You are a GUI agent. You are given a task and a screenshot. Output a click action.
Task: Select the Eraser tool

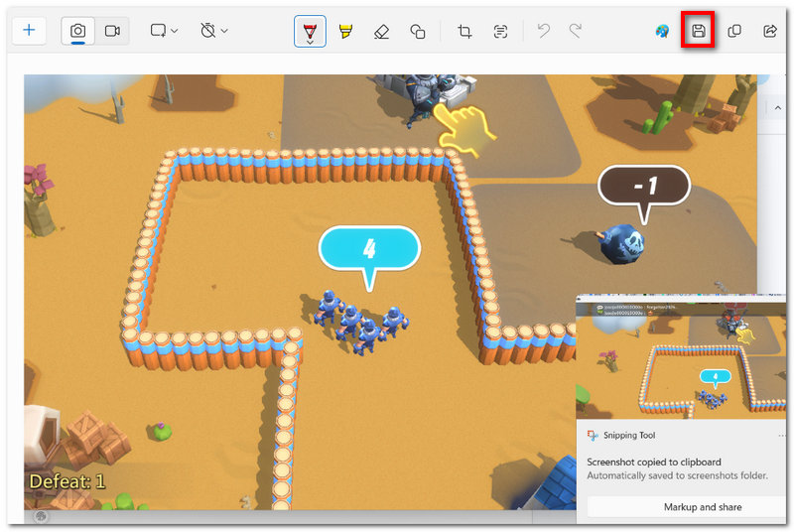pyautogui.click(x=381, y=32)
